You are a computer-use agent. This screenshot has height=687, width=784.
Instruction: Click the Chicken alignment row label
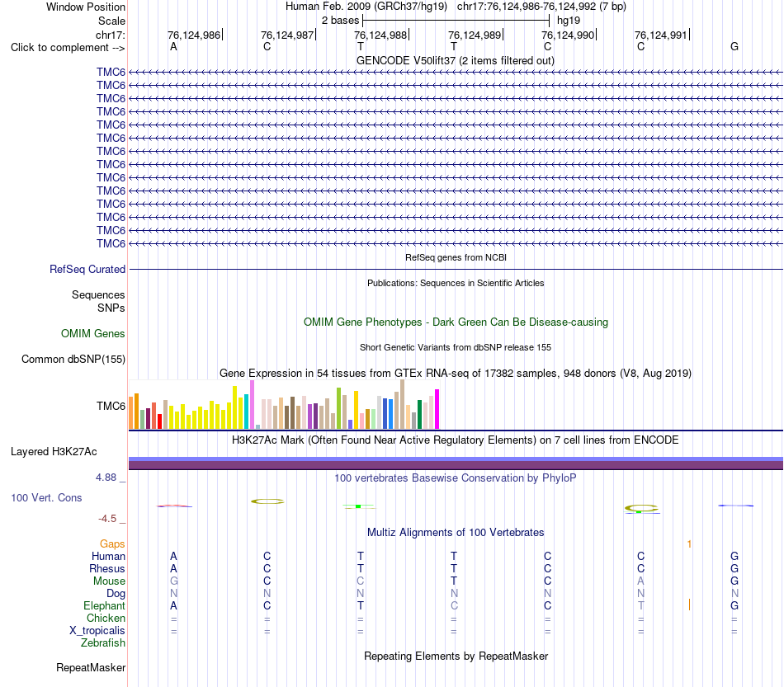(106, 618)
